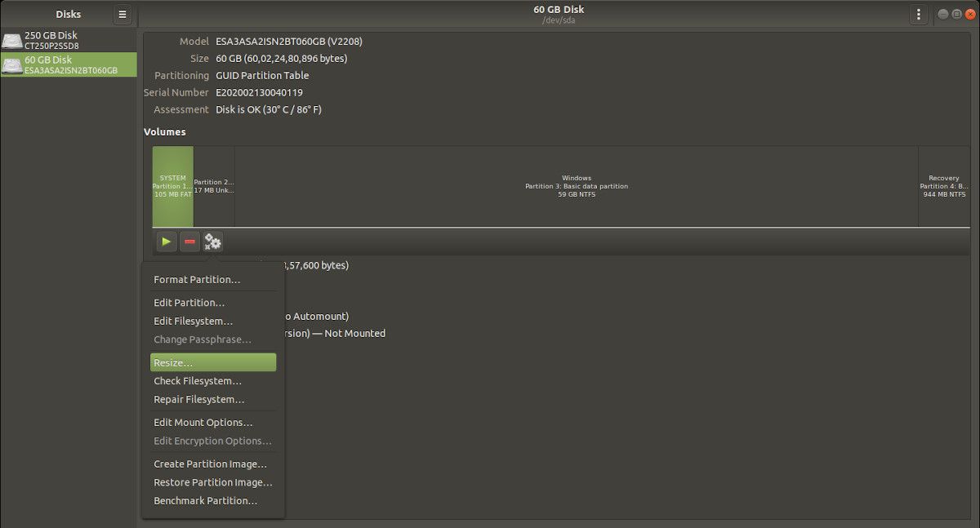The image size is (980, 528).
Task: Run Check Filesystem from the menu
Action: 197,380
